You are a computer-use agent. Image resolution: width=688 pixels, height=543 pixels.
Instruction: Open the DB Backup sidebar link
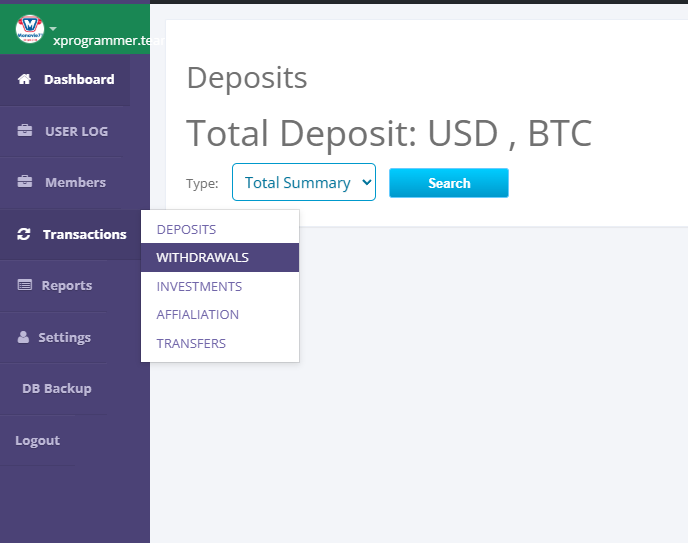click(56, 388)
